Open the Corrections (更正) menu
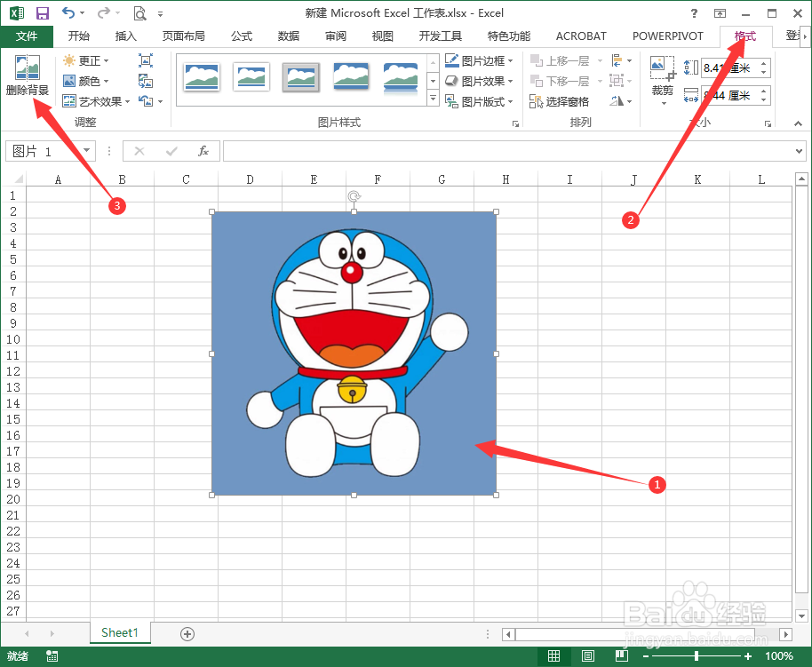 point(86,60)
